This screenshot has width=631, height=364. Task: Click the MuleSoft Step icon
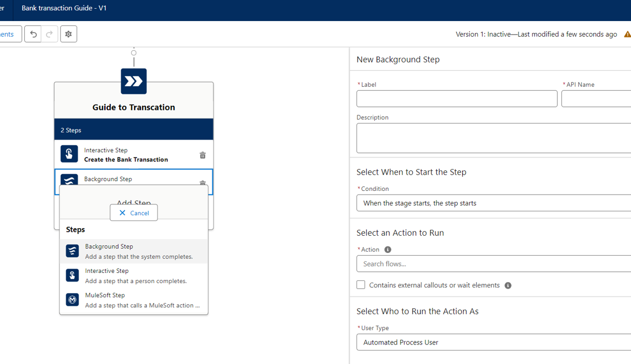pos(72,300)
